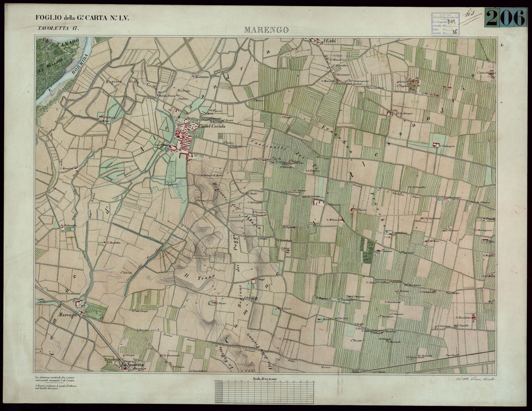Viewport: 532px width, 411px height.
Task: Click the 206 sheet number box
Action: click(x=506, y=18)
